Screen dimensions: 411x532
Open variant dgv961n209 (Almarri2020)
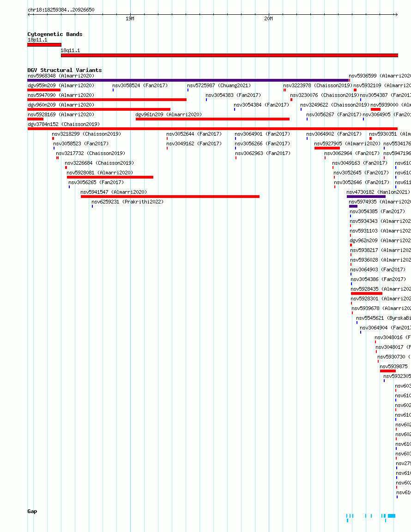pos(169,115)
